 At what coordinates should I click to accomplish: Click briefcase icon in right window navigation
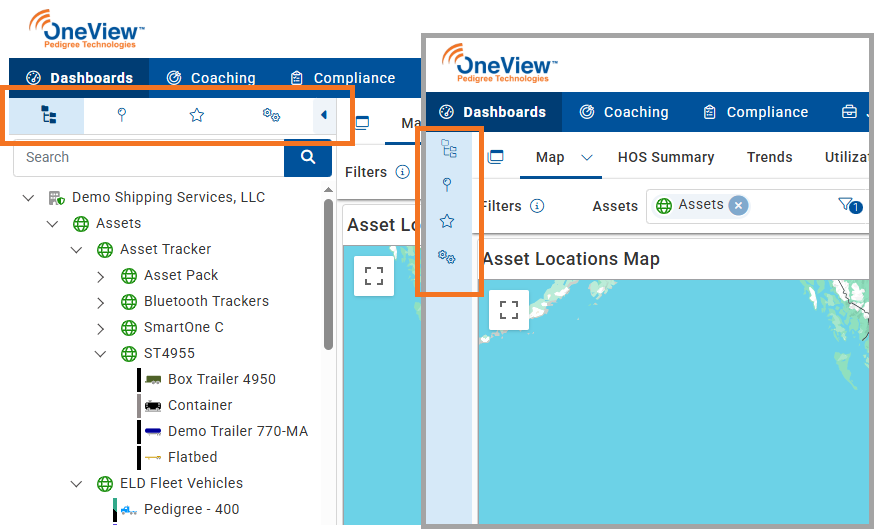849,112
